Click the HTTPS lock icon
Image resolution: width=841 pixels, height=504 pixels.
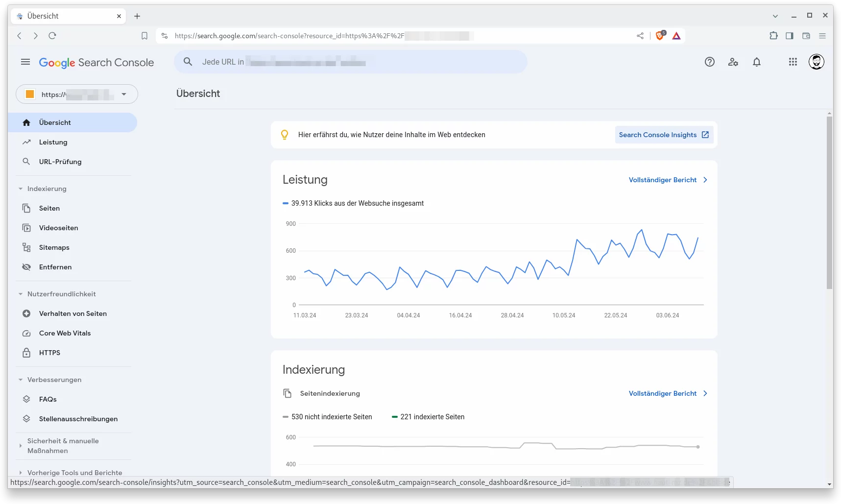26,353
